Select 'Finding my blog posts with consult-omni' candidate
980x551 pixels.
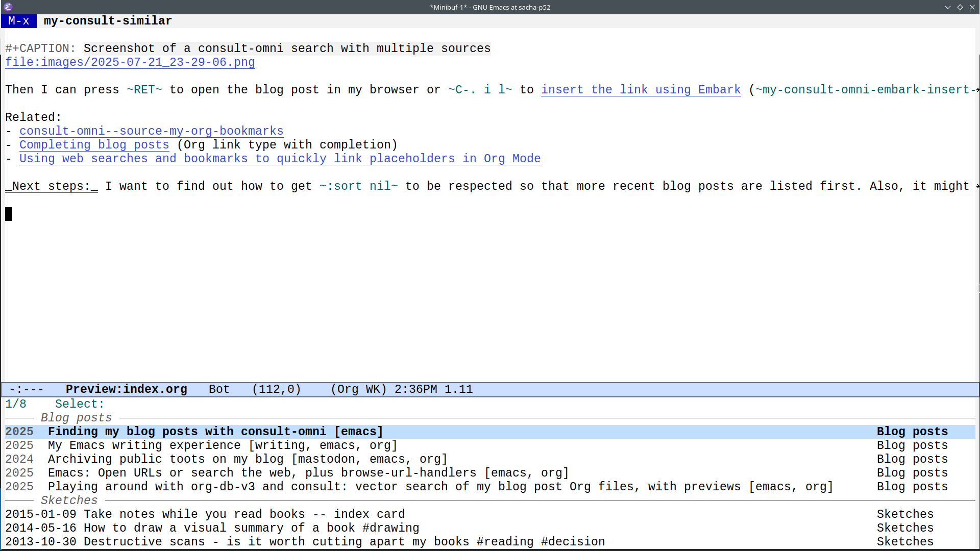pyautogui.click(x=215, y=432)
